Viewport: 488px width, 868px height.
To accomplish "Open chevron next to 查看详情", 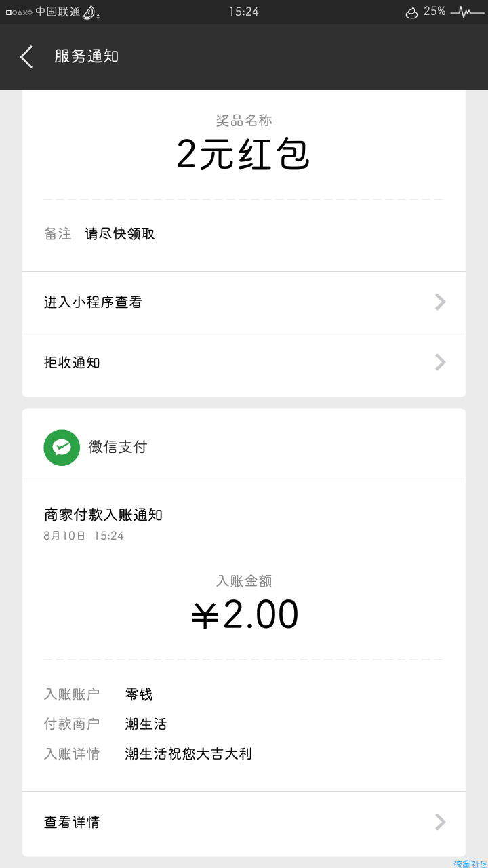I will click(441, 822).
